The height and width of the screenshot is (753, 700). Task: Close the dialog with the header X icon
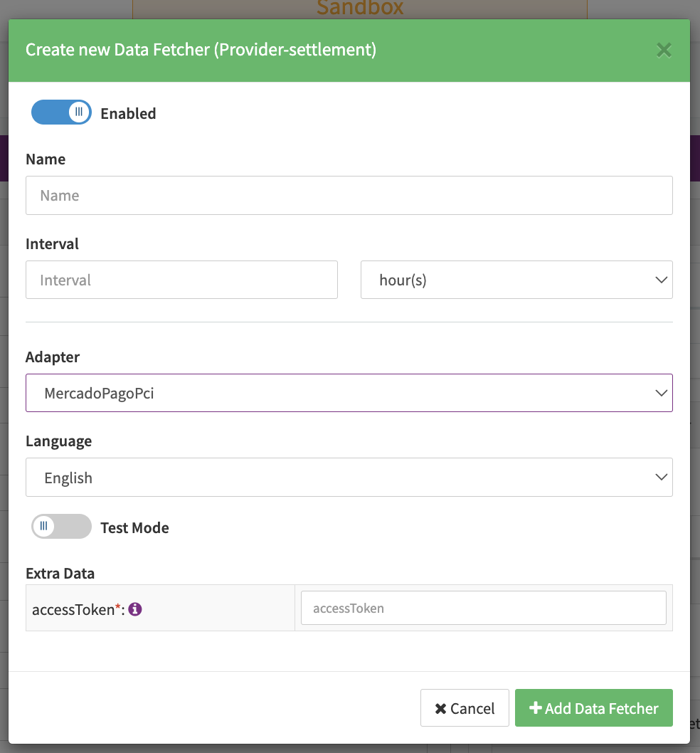click(663, 50)
